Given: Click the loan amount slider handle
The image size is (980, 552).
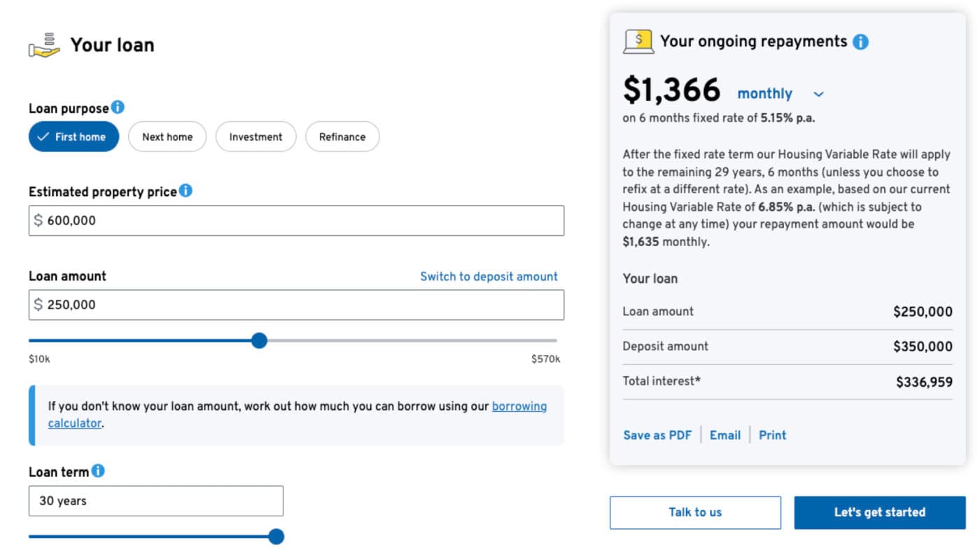Looking at the screenshot, I should click(259, 340).
